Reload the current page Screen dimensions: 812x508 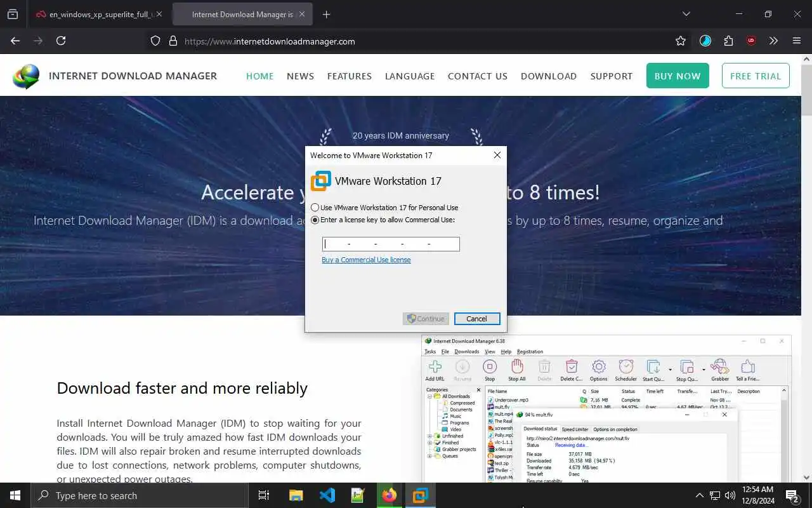(x=61, y=41)
